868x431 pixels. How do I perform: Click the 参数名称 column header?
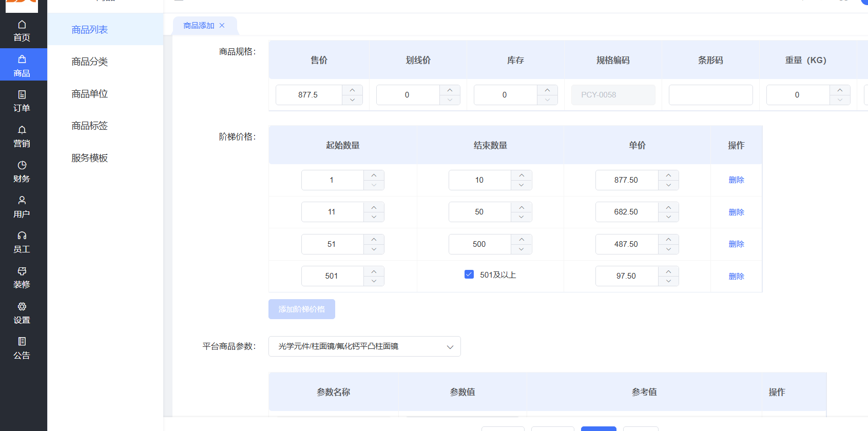(x=334, y=392)
